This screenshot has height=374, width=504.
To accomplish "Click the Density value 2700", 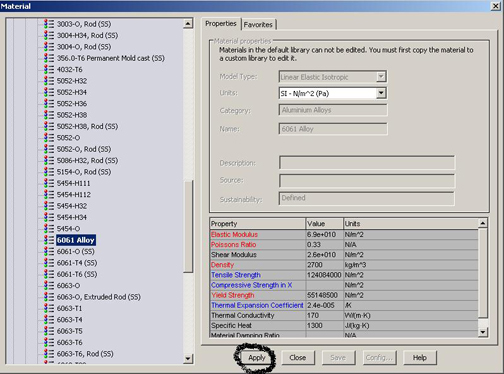I will tap(315, 265).
